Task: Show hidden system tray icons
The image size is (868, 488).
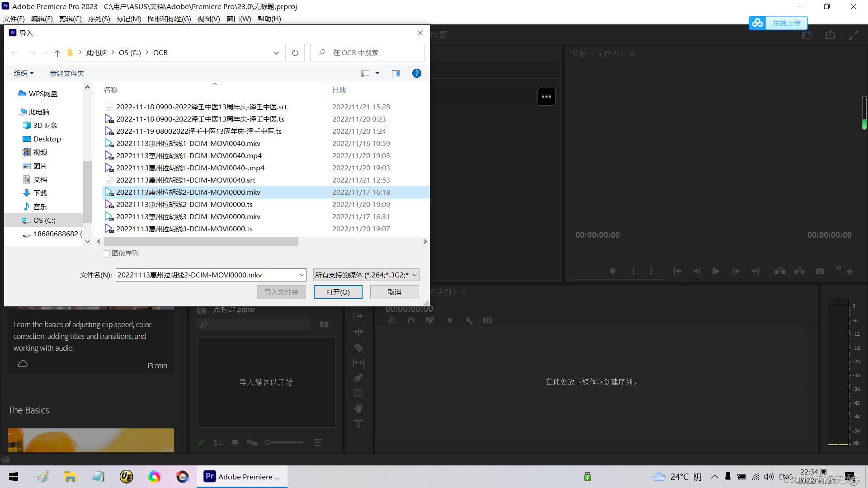Action: [x=714, y=477]
